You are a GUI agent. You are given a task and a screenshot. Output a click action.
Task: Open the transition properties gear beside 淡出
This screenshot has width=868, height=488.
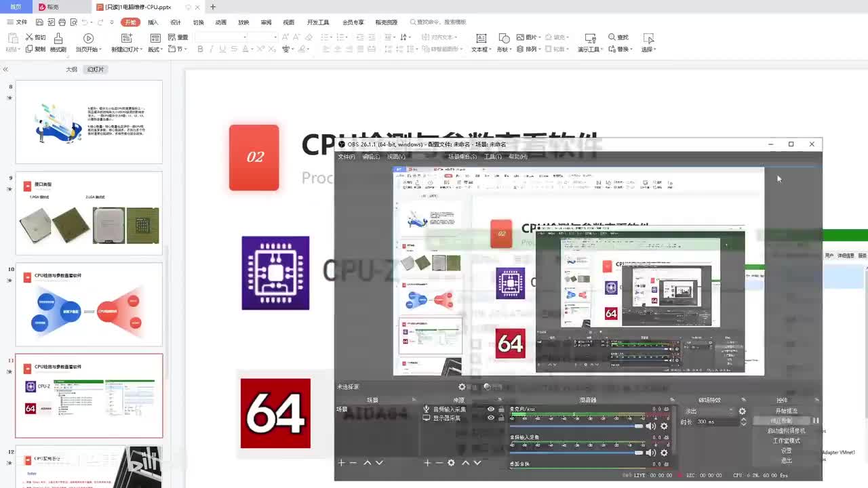coord(743,411)
